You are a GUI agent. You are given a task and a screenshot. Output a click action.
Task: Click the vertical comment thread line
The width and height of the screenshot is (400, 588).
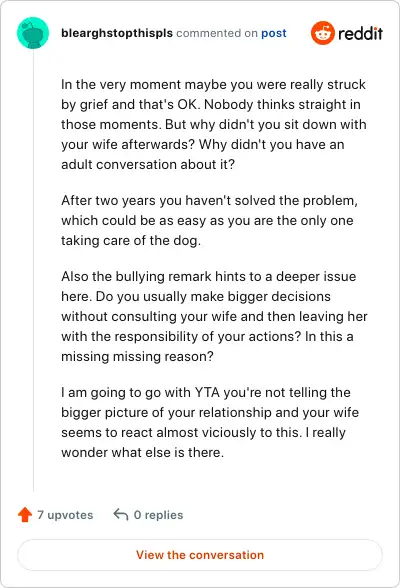33,270
